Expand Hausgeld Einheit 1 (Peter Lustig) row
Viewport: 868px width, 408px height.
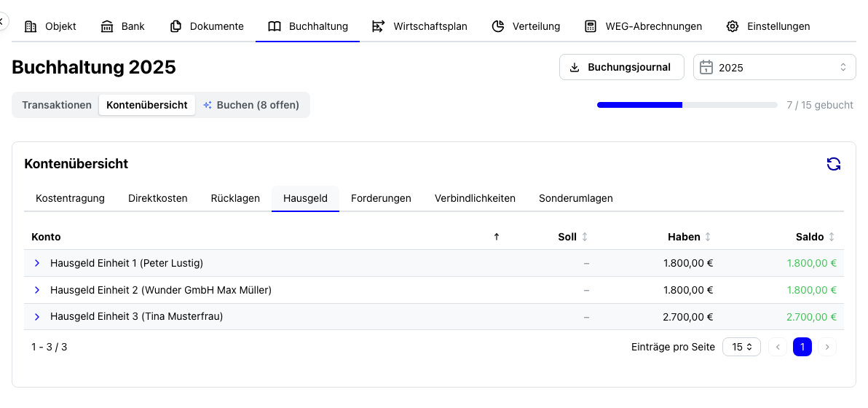pyautogui.click(x=37, y=263)
